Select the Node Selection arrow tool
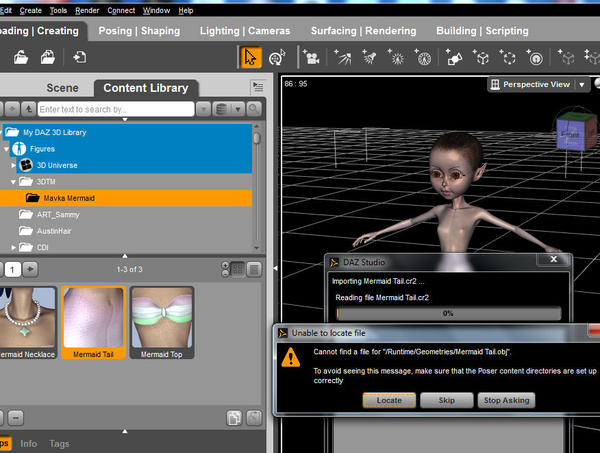 [250, 58]
